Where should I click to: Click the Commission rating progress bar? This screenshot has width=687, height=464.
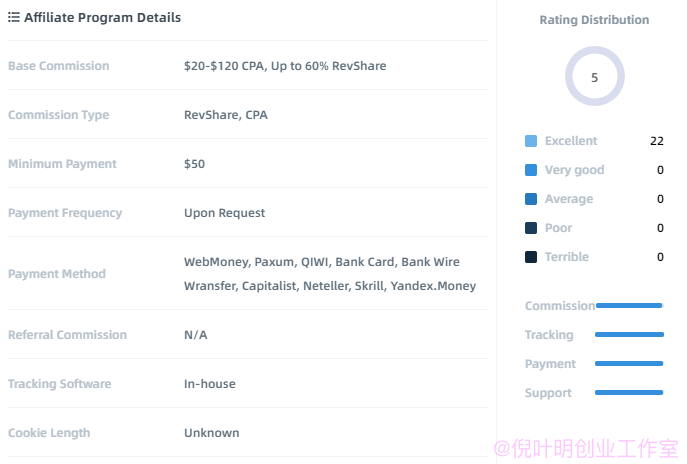coord(629,305)
